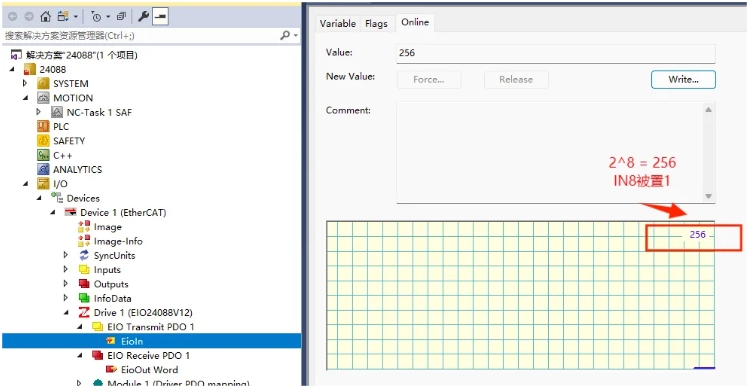Collapse EIO Receive PDO 1 node
752x389 pixels.
(x=80, y=355)
